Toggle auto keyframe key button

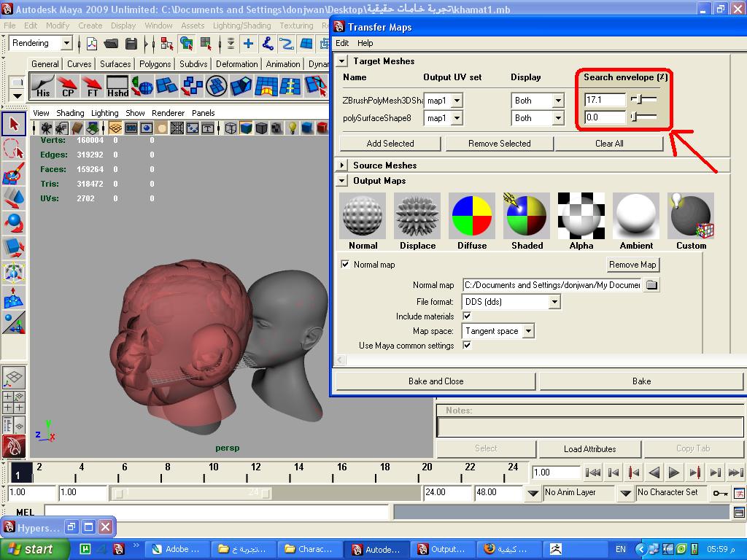tap(719, 493)
